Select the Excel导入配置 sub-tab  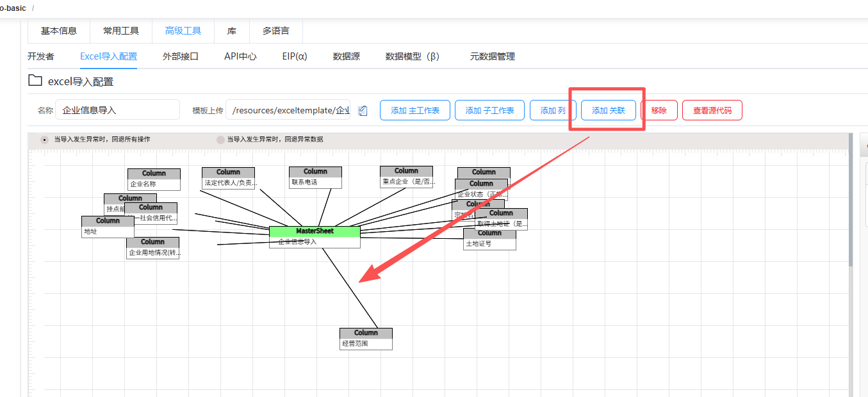pos(108,56)
